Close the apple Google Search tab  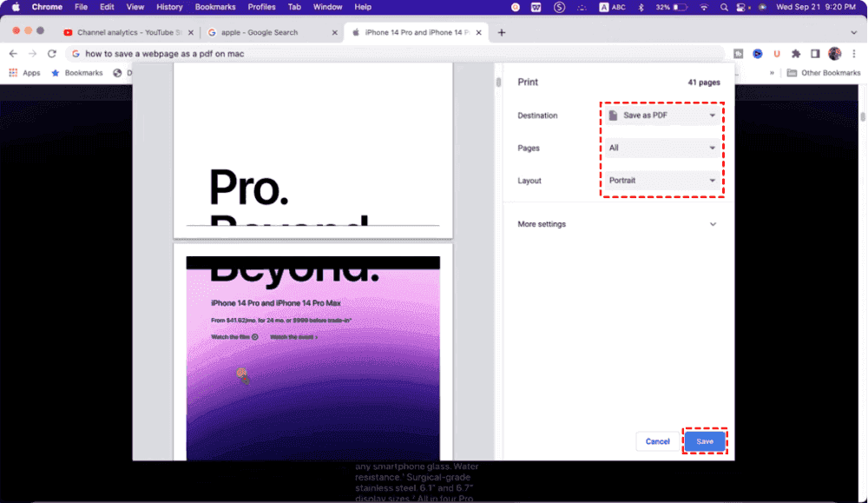(335, 33)
